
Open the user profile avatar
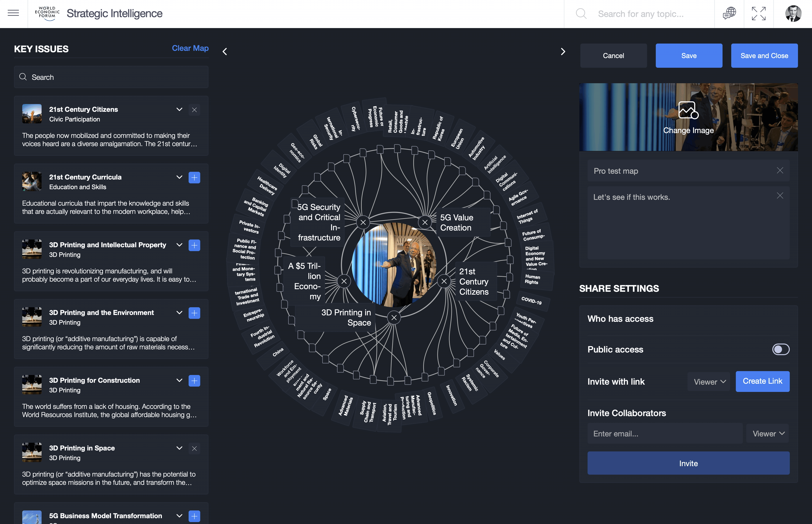coord(793,14)
